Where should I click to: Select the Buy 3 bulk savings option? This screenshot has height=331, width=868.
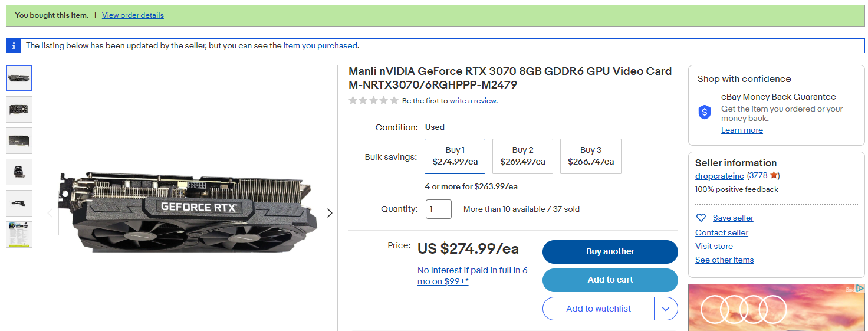(x=590, y=156)
